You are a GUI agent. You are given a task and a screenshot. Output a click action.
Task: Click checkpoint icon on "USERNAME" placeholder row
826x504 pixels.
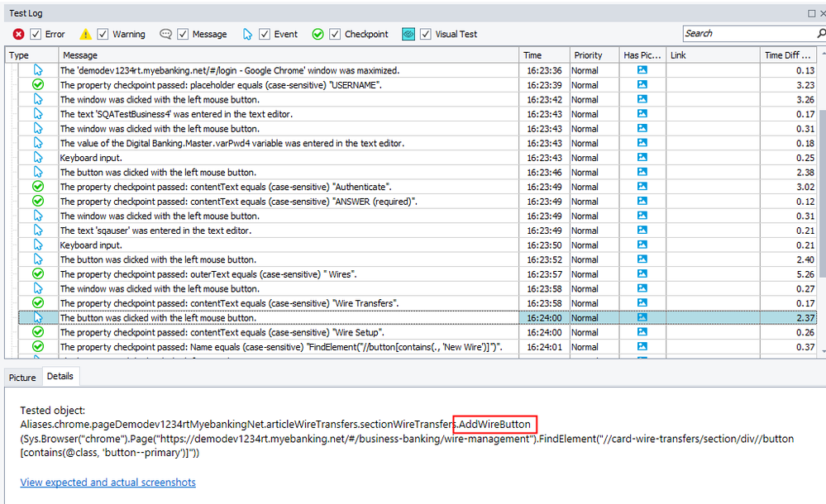[x=38, y=85]
